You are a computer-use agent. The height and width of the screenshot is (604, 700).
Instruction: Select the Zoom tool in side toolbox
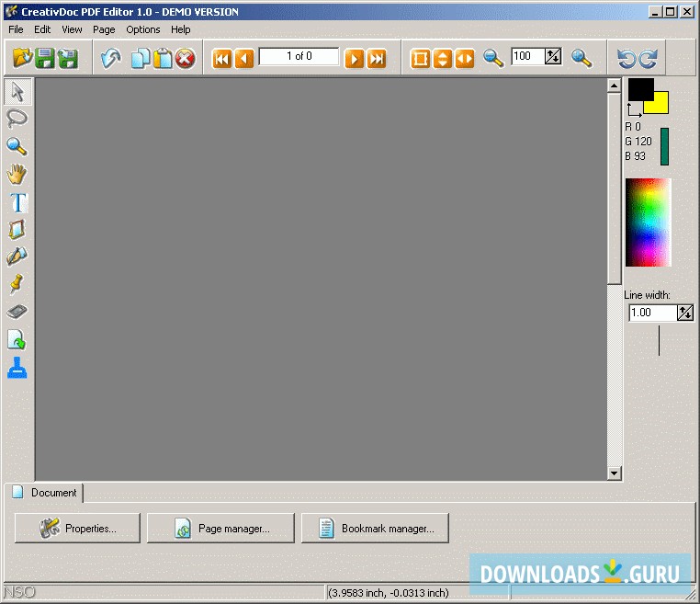[x=17, y=146]
